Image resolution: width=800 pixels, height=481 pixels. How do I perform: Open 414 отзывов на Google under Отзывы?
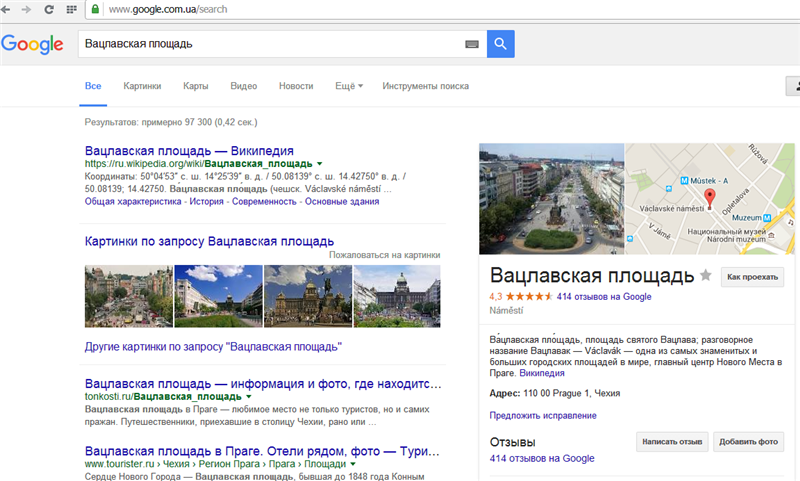pyautogui.click(x=542, y=458)
